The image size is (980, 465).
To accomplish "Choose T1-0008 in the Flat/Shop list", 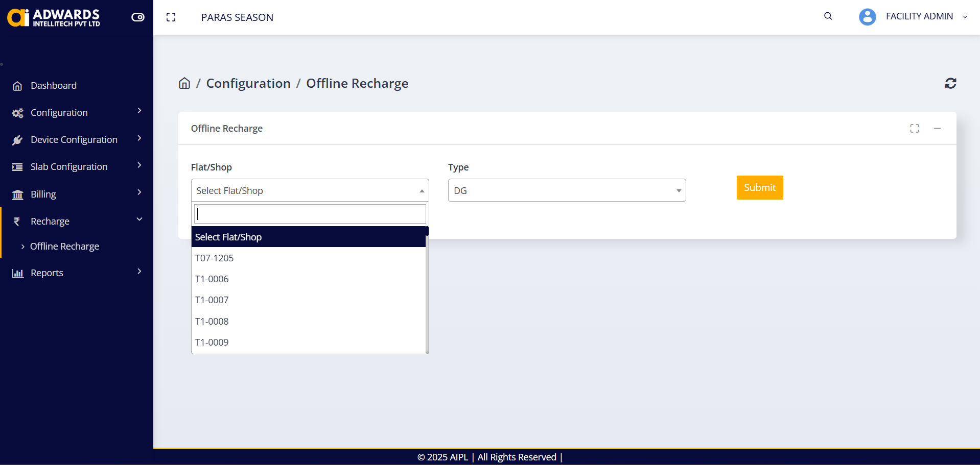I will point(212,322).
